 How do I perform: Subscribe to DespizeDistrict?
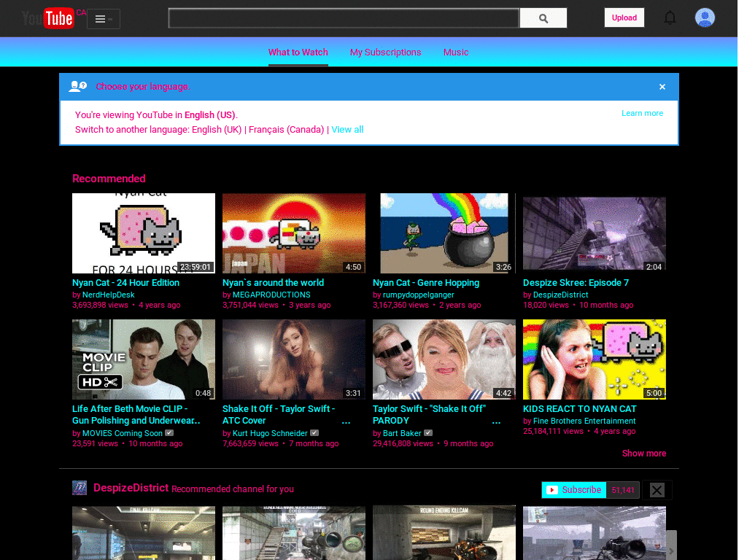coord(574,490)
